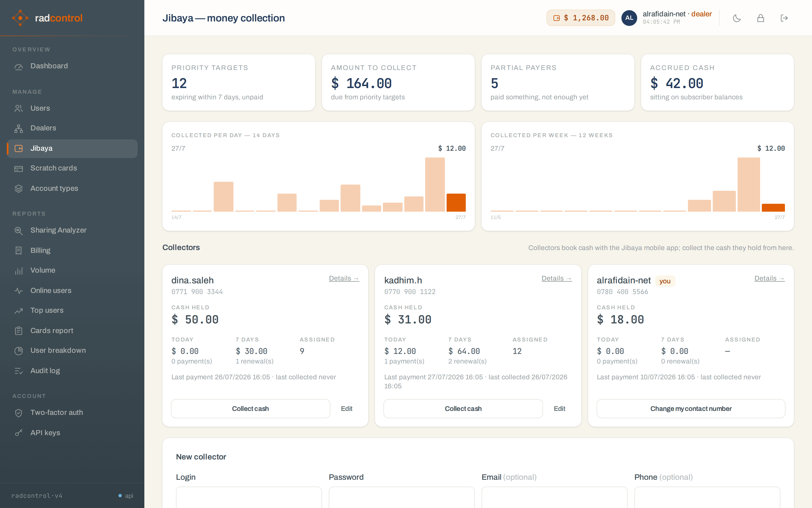Viewport: 812px width, 508px height.
Task: Open Details link for alrafidain-net
Action: [769, 279]
